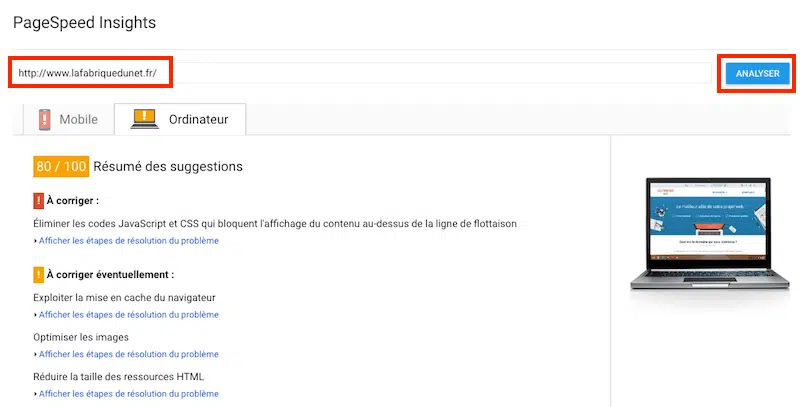Expand resolution steps under Optimiser les images
Viewport: 800px width, 407px height.
[128, 354]
